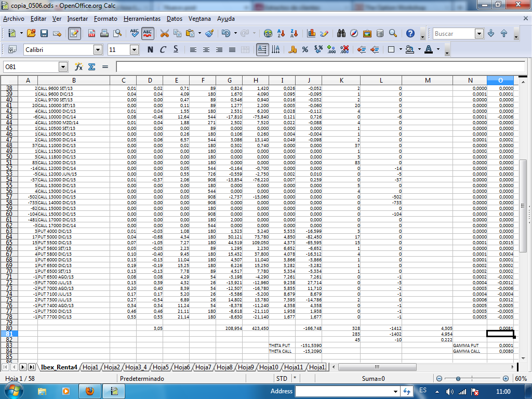Open OpenOffice help
This screenshot has height=399, width=532.
(410, 33)
